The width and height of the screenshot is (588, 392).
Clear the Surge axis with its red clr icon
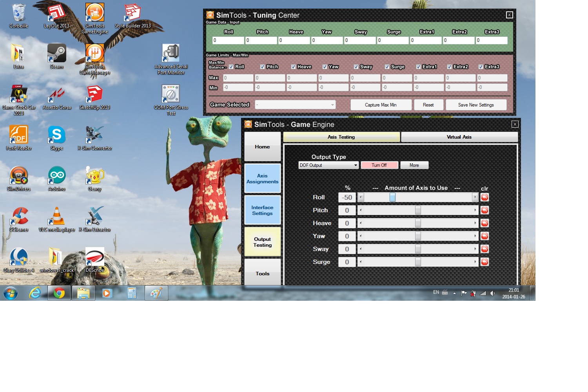(485, 262)
